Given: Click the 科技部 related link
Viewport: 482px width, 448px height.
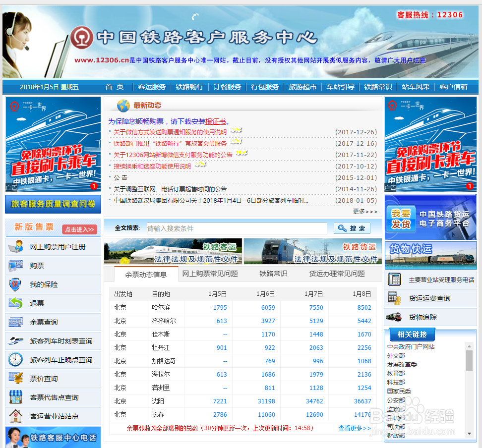Looking at the screenshot, I should 396,382.
